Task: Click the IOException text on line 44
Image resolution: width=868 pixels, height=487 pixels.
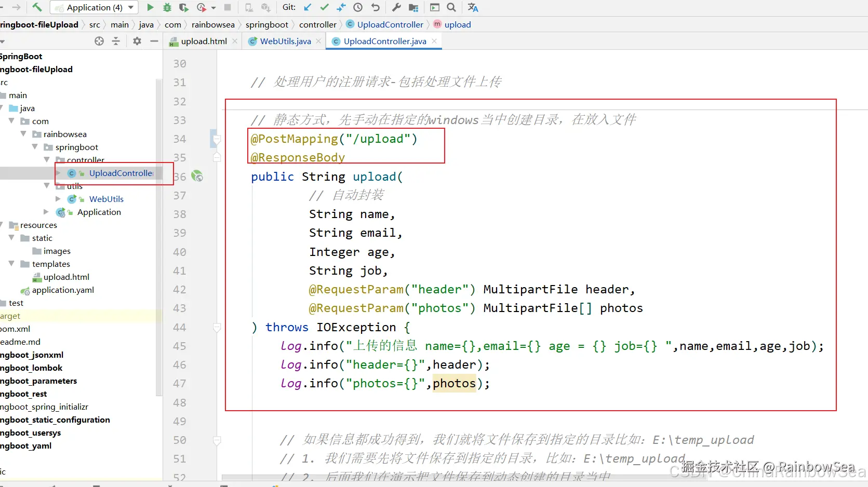Action: [356, 327]
